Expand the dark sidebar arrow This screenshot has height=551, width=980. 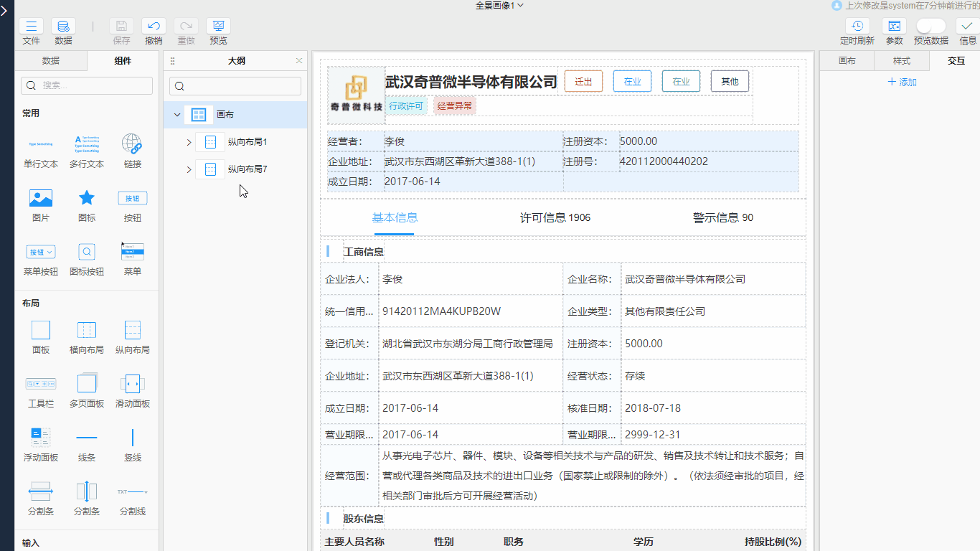[5, 10]
